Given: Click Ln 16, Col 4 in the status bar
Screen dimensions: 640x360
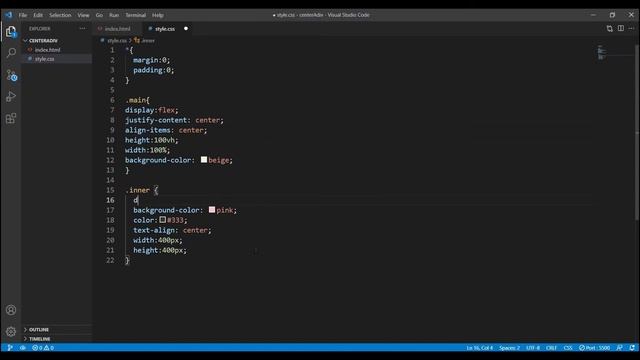Looking at the screenshot, I should click(x=480, y=348).
